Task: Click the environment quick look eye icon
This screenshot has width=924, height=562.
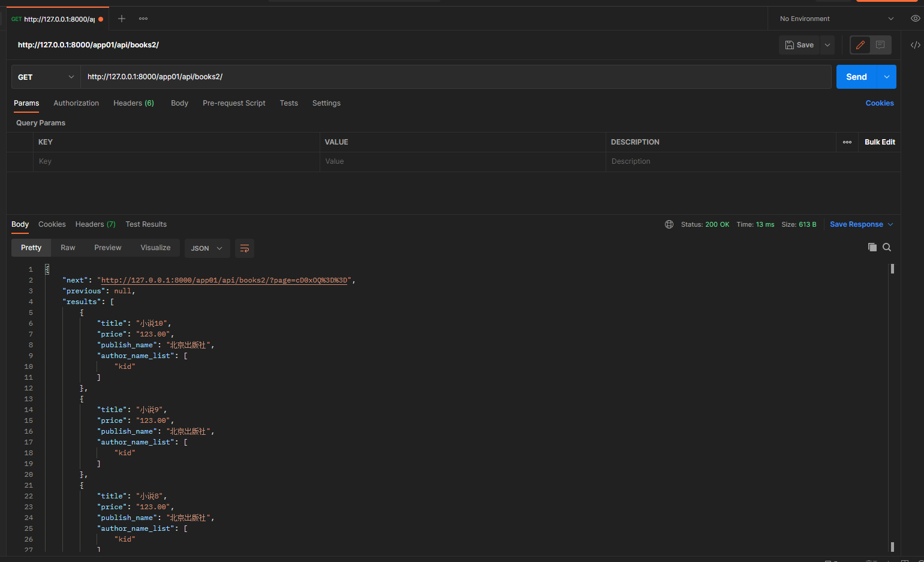Action: [915, 19]
